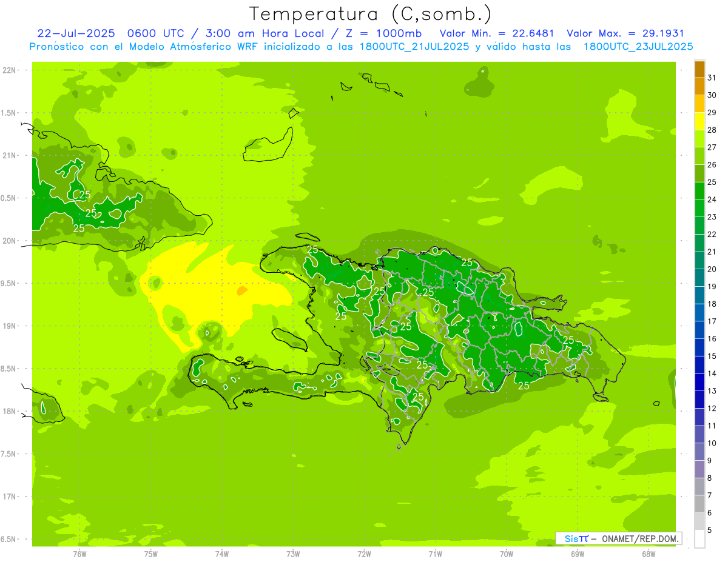The height and width of the screenshot is (562, 728).
Task: Click the "72W" longitude label
Action: 364,554
